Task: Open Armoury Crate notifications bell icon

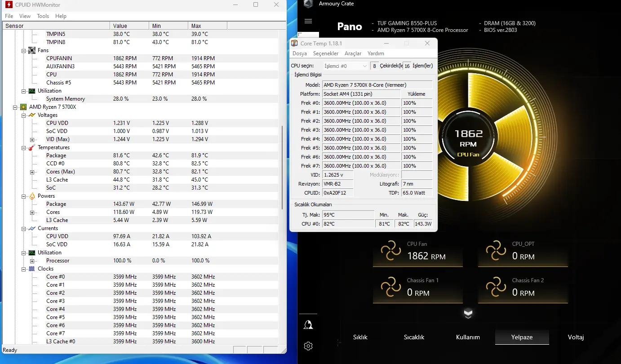Action: [308, 325]
